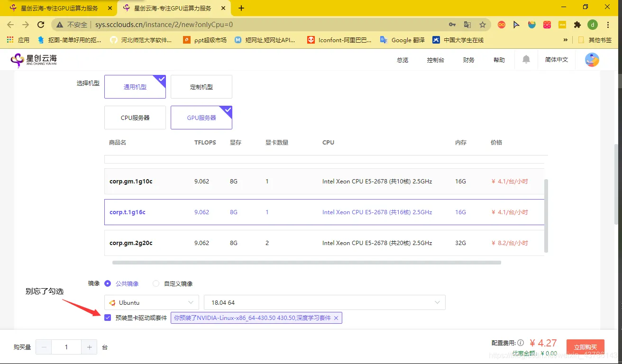Click the purchase quantity input field
Image resolution: width=622 pixels, height=364 pixels.
pos(66,347)
